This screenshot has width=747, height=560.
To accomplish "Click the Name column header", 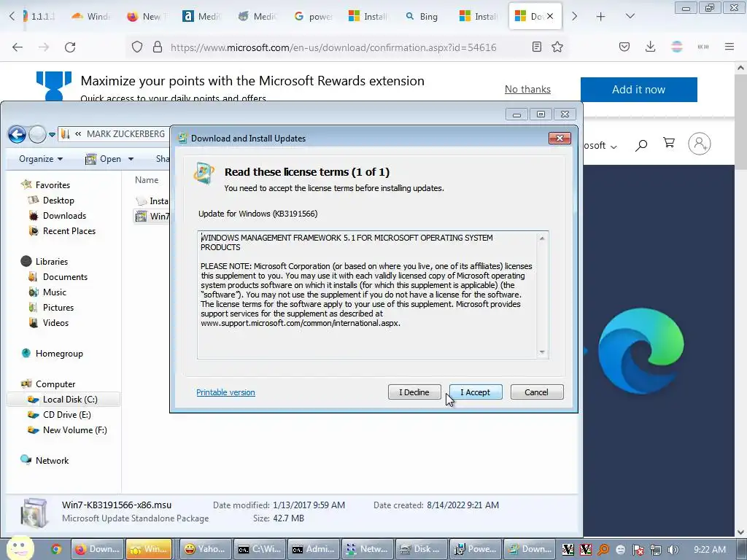I will click(147, 180).
